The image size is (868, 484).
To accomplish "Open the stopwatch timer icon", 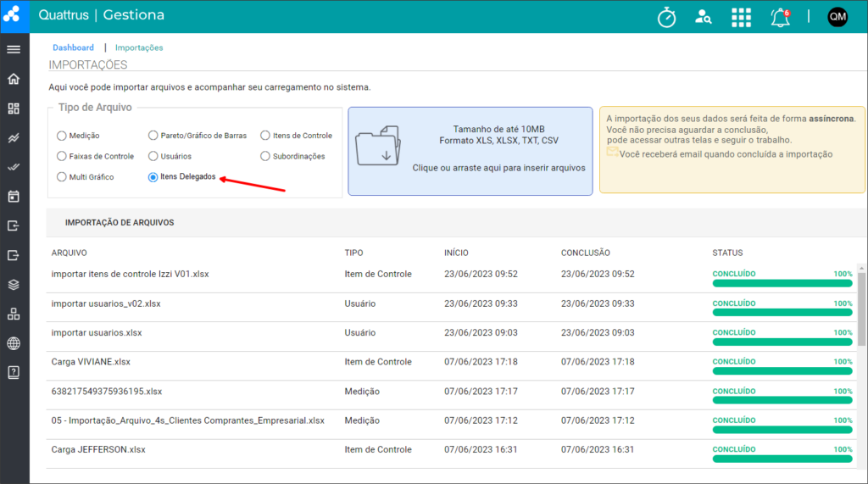I will click(x=666, y=17).
